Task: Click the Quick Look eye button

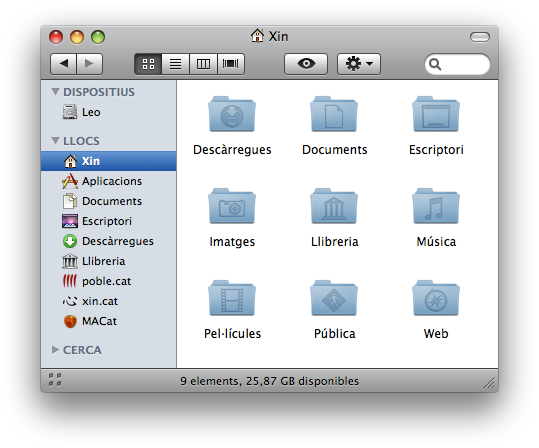Action: point(306,64)
